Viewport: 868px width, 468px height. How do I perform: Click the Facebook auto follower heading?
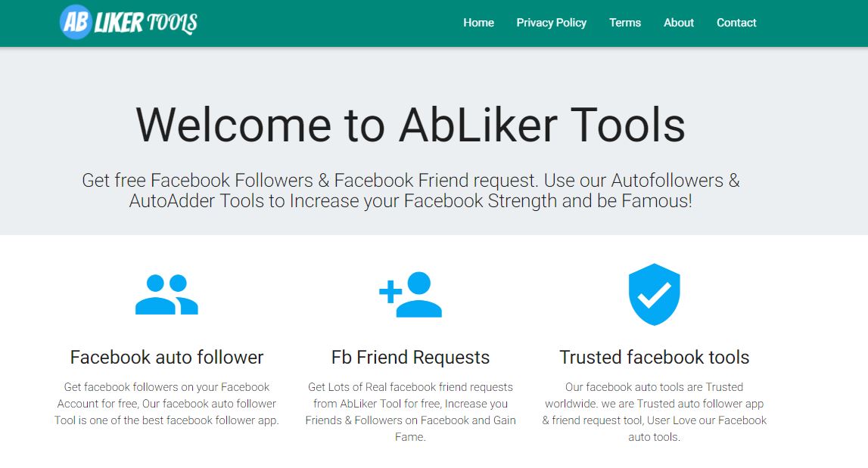(167, 356)
